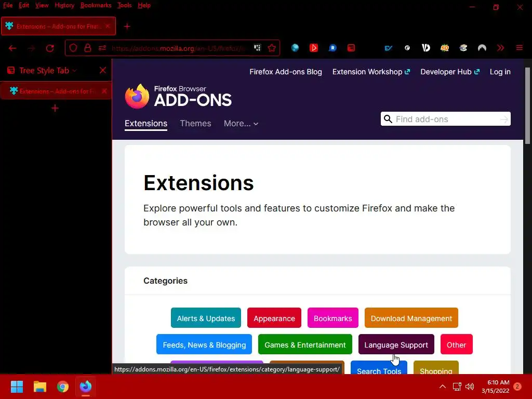Click the blue globe extension icon
532x399 pixels.
[295, 48]
